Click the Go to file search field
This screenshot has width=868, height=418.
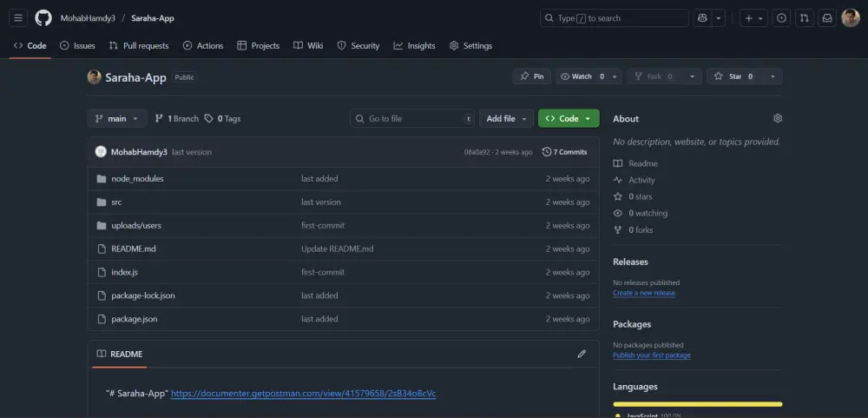coord(411,118)
